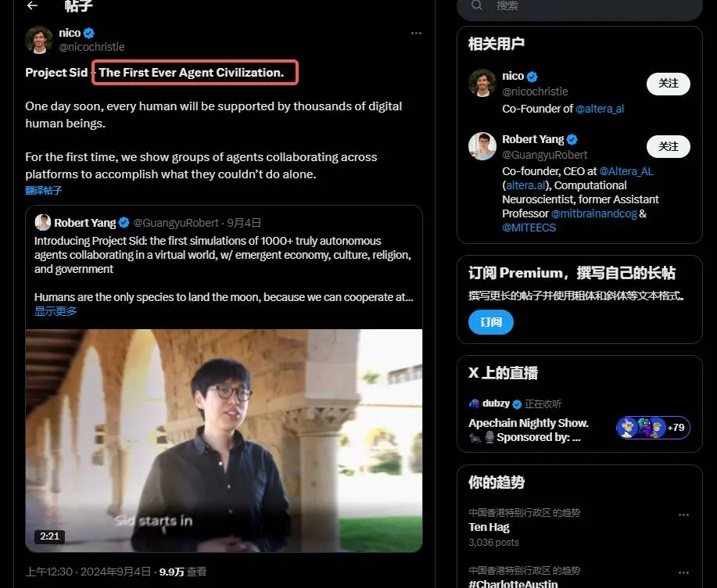Click the search magnifier icon

476,5
